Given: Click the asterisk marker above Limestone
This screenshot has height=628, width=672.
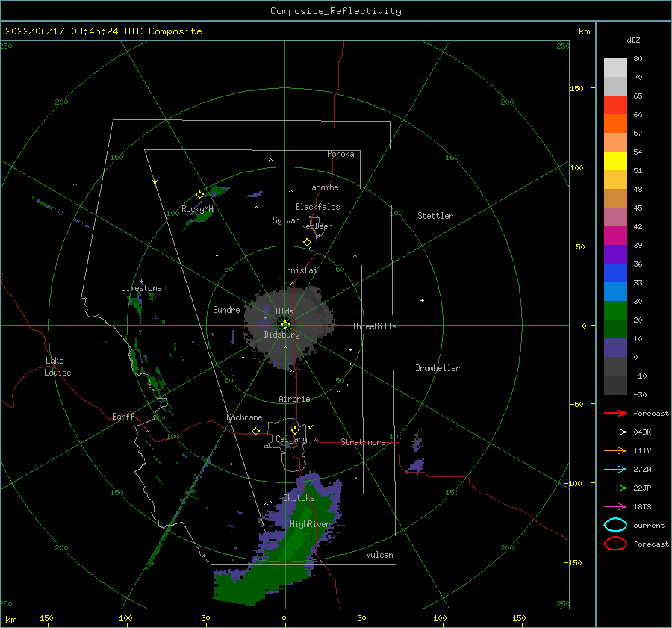Looking at the screenshot, I should [141, 282].
